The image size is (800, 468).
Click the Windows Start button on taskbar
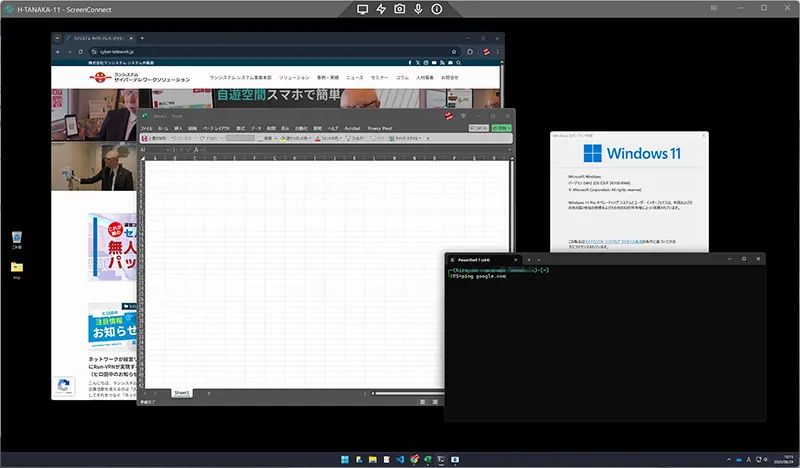tap(345, 460)
